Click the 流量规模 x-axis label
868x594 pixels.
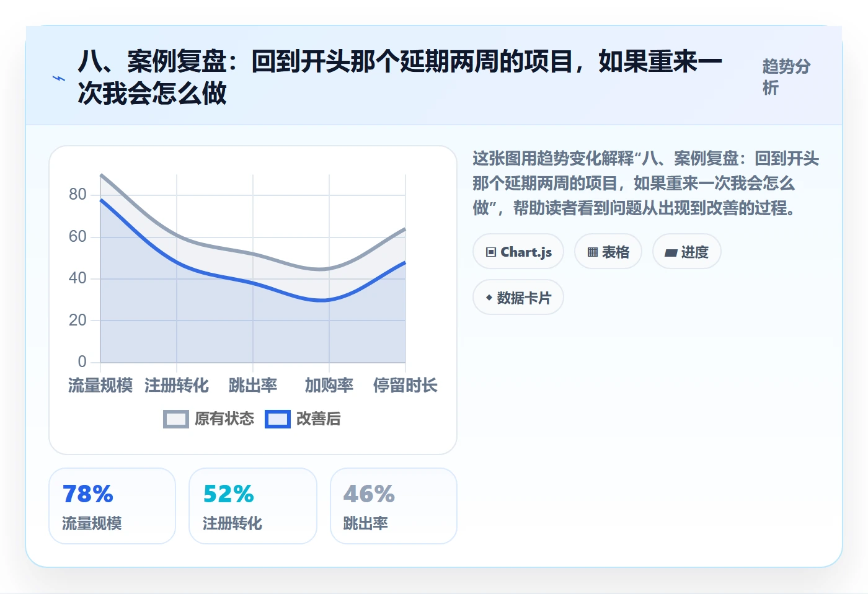pos(100,386)
